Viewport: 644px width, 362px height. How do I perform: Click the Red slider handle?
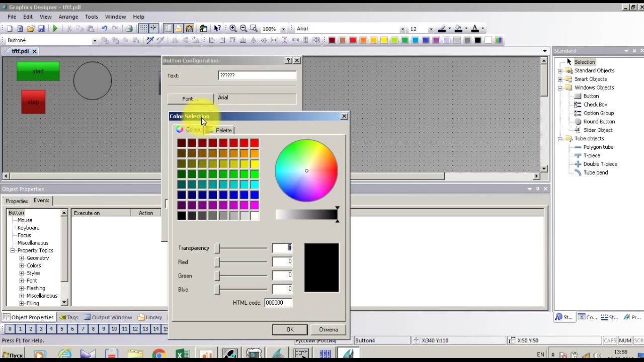tap(217, 262)
